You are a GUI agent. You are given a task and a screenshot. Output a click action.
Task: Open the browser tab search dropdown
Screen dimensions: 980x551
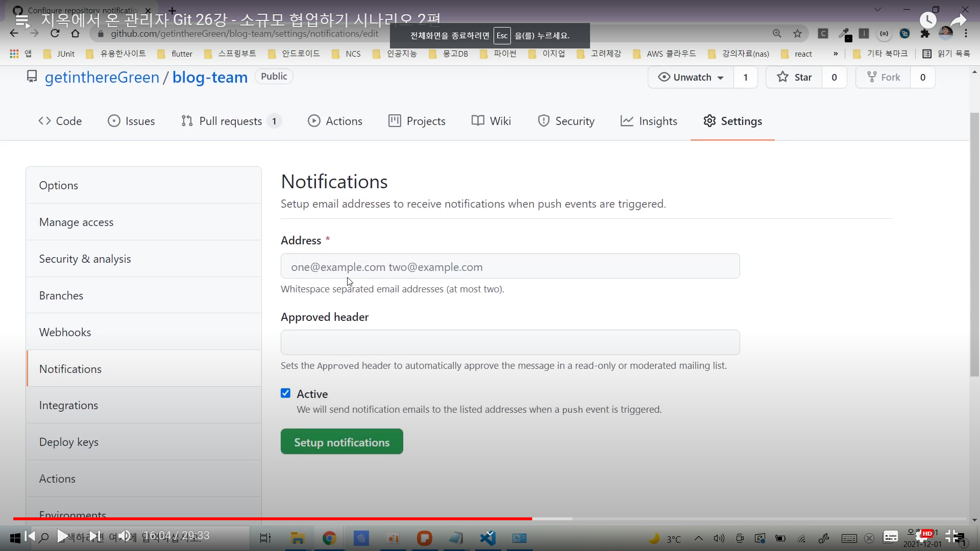pos(877,10)
